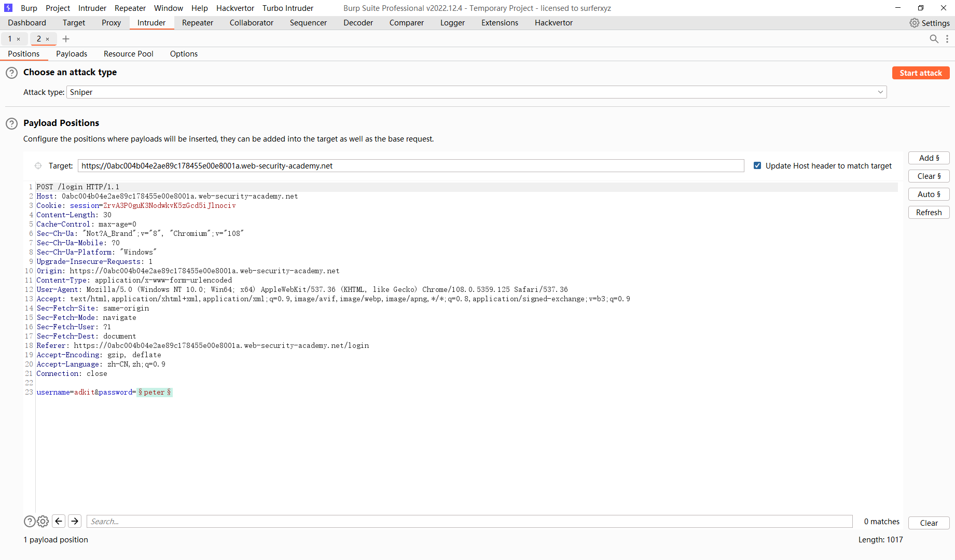Close Intruder tab 1
Screen dimensions: 955x560
pyautogui.click(x=19, y=39)
